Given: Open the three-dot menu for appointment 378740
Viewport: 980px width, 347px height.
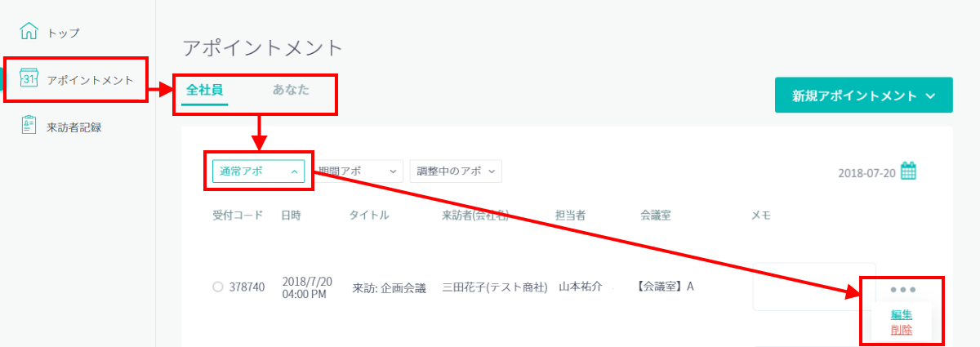Looking at the screenshot, I should pos(903,290).
